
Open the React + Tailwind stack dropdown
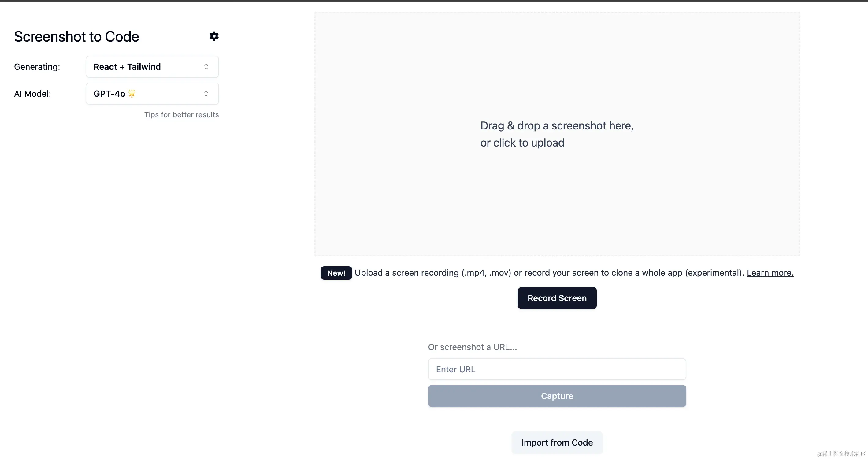(x=152, y=67)
